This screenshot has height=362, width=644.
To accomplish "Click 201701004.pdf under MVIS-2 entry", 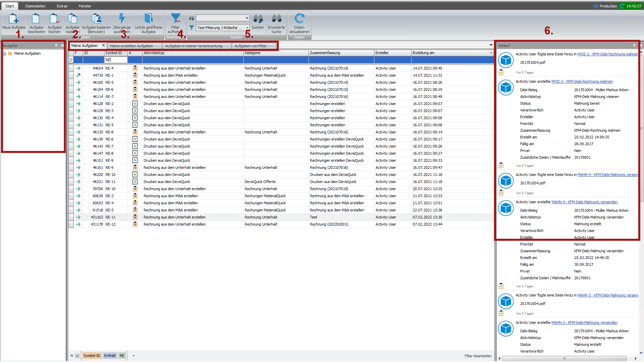I will [x=532, y=62].
